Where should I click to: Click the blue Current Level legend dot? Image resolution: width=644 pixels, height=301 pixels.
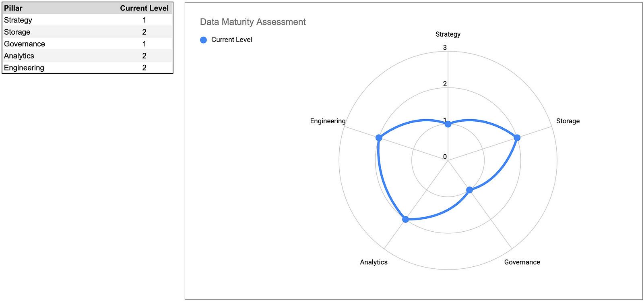203,40
